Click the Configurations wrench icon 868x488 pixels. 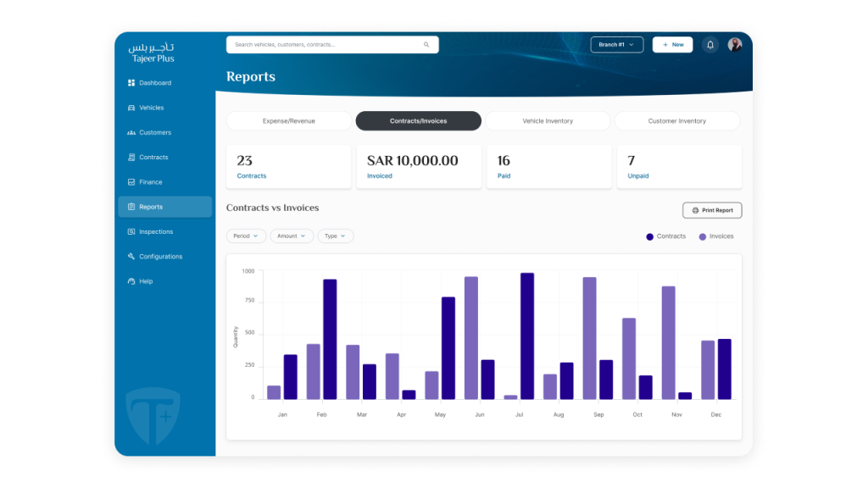tap(131, 257)
